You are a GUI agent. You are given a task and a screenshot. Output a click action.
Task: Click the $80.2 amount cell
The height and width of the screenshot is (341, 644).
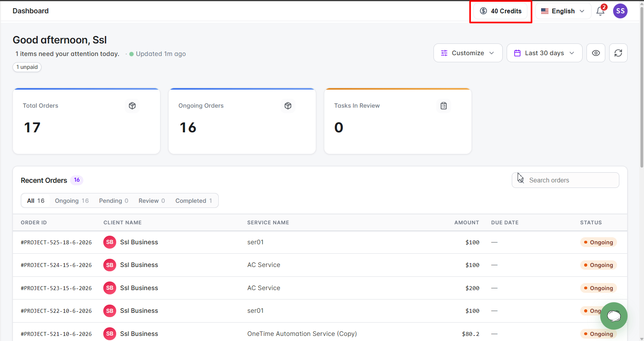click(471, 334)
